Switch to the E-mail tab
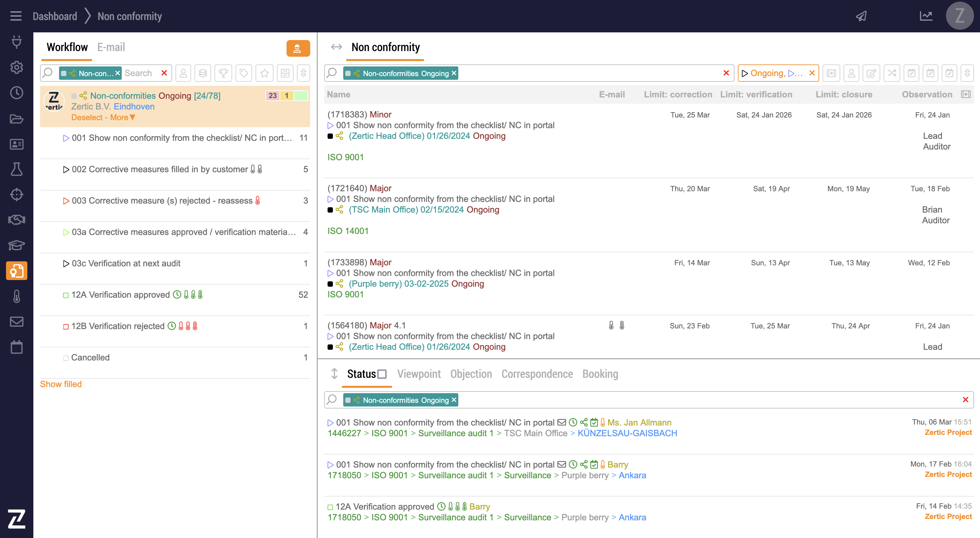980x538 pixels. click(x=111, y=47)
